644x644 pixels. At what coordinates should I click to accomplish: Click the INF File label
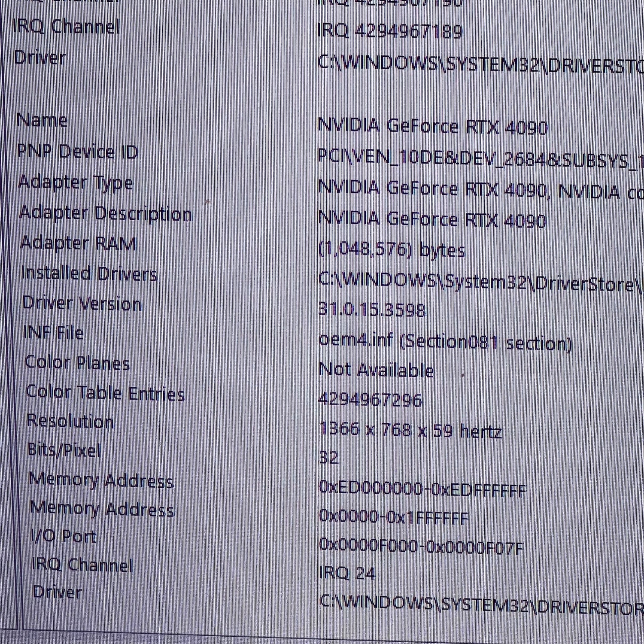pyautogui.click(x=53, y=332)
